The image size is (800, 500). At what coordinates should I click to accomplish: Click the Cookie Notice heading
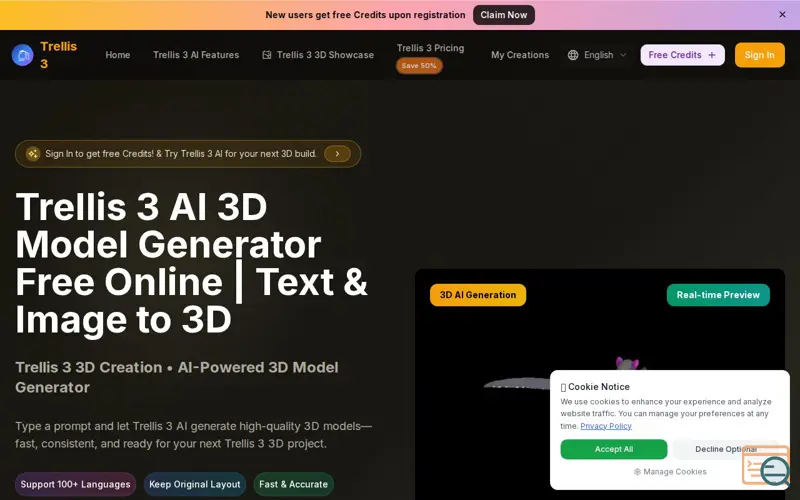595,387
